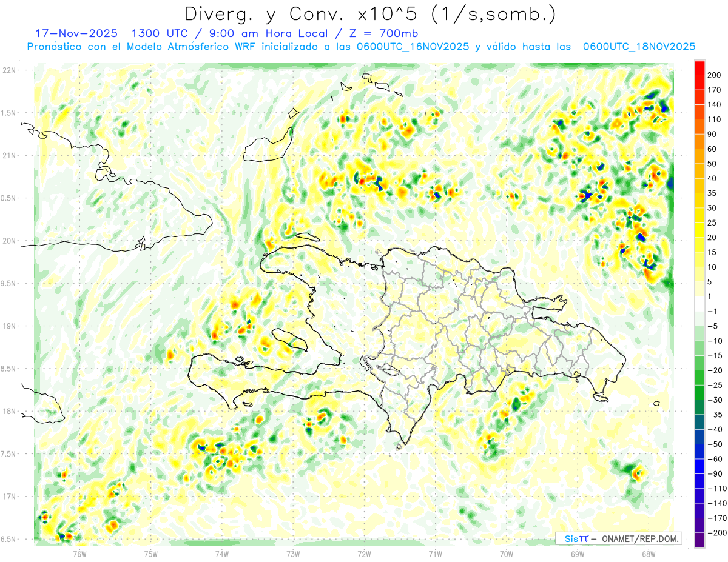Click the '-90' color scale label
Image resolution: width=728 pixels, height=562 pixels.
(x=714, y=474)
